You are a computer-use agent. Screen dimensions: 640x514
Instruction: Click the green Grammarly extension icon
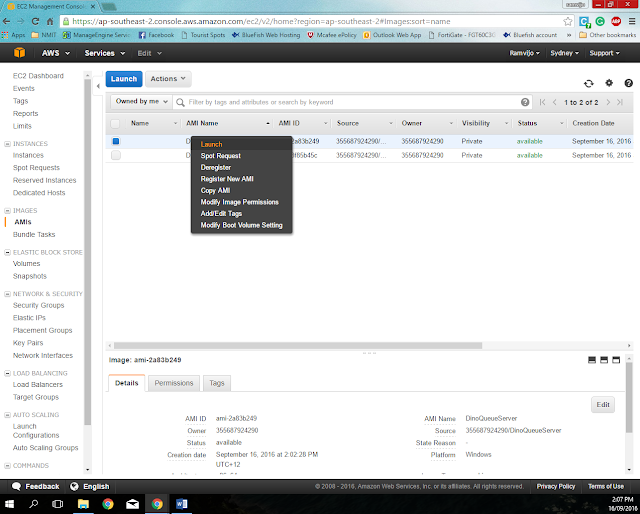click(x=600, y=21)
